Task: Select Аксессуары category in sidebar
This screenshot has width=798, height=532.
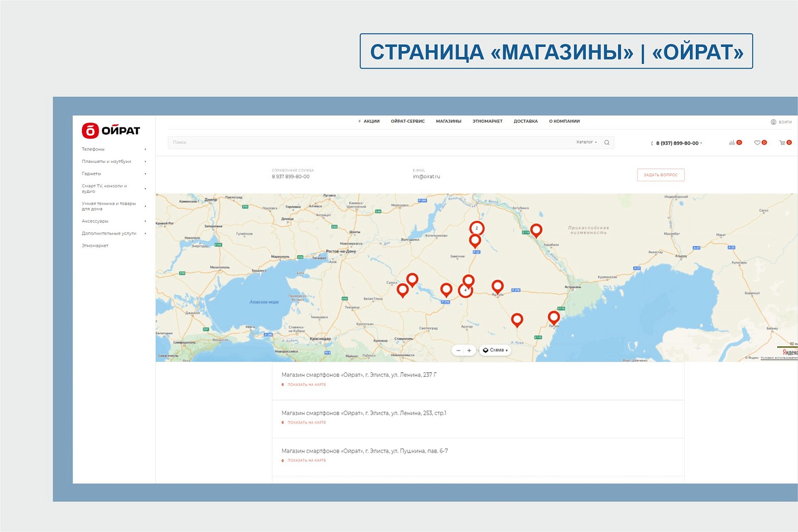Action: [95, 221]
